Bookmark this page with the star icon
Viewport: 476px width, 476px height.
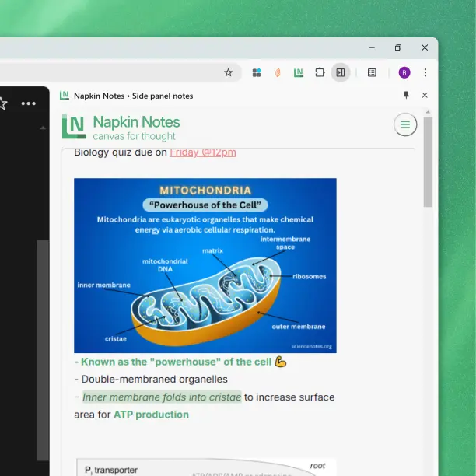coord(228,72)
